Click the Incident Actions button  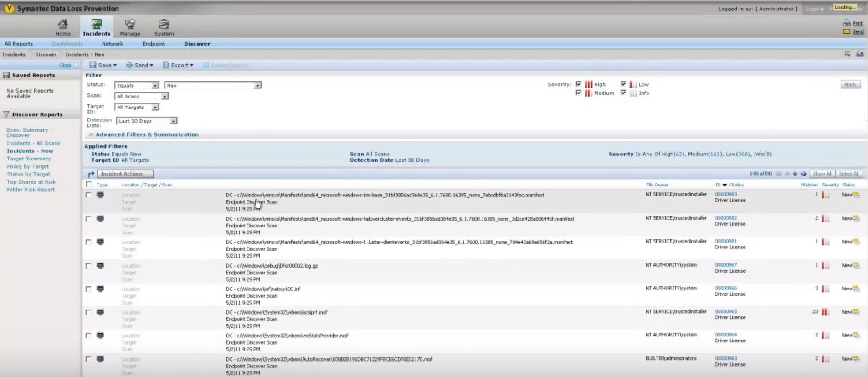click(x=125, y=174)
